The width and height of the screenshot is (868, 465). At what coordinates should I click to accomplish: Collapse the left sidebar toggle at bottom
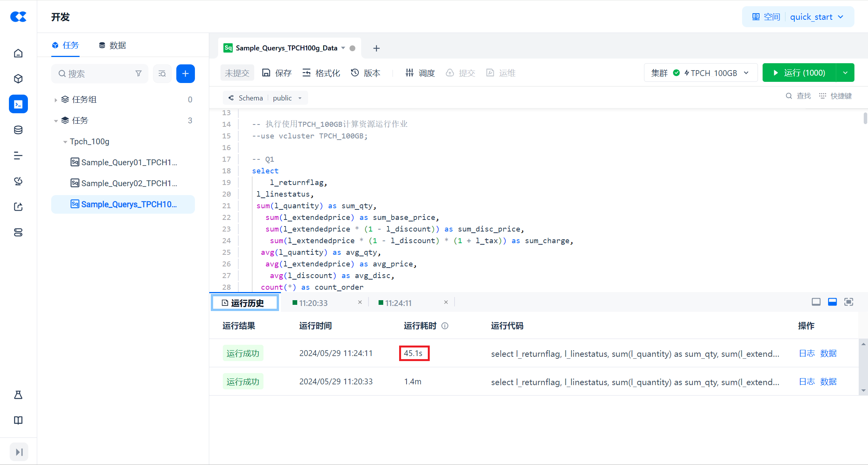(19, 452)
